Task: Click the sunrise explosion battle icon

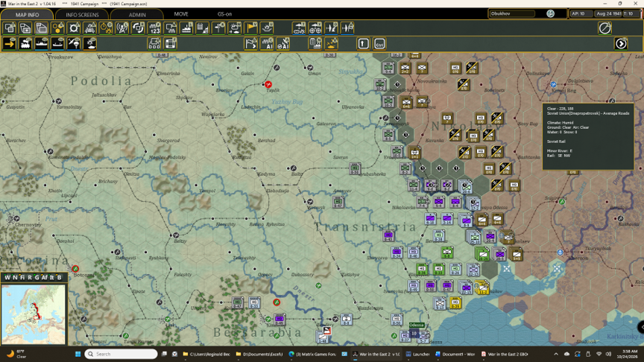Action: [x=267, y=28]
